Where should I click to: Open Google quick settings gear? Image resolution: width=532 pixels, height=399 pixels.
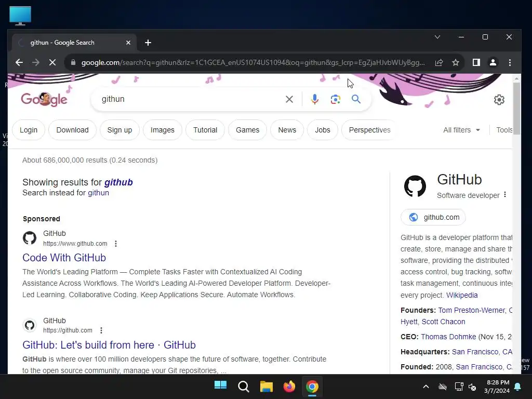[x=499, y=100]
